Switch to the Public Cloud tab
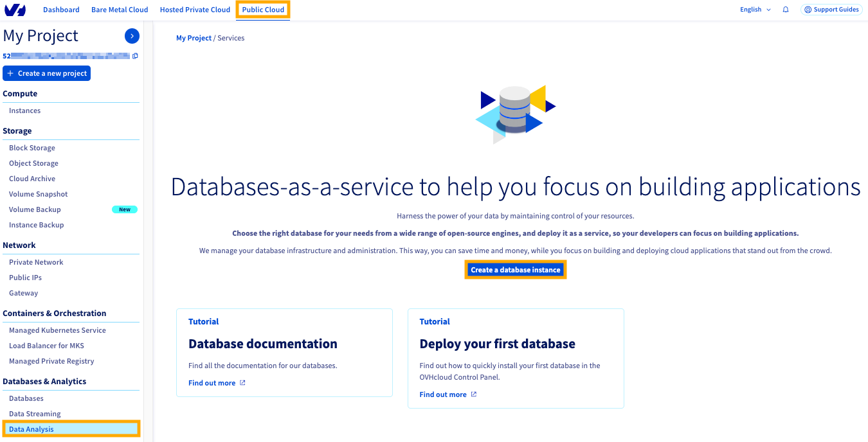This screenshot has height=442, width=868. tap(262, 10)
